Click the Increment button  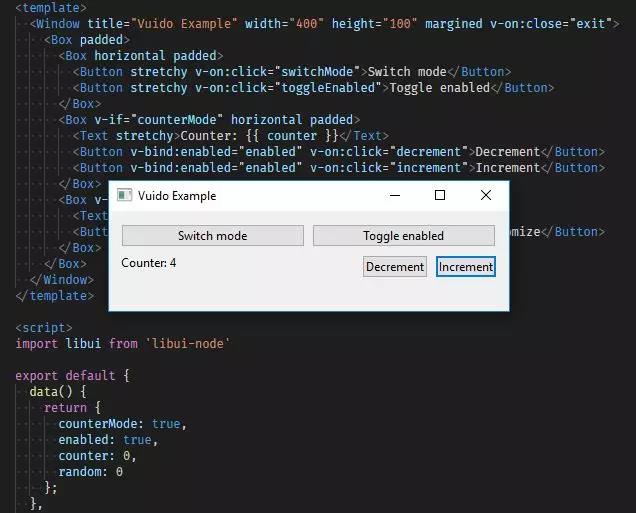click(466, 267)
